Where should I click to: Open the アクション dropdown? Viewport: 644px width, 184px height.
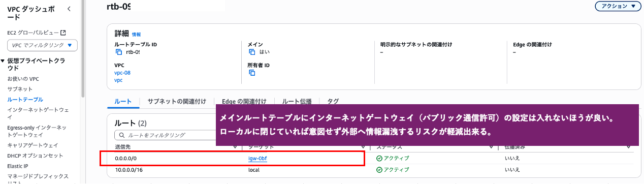pyautogui.click(x=618, y=6)
